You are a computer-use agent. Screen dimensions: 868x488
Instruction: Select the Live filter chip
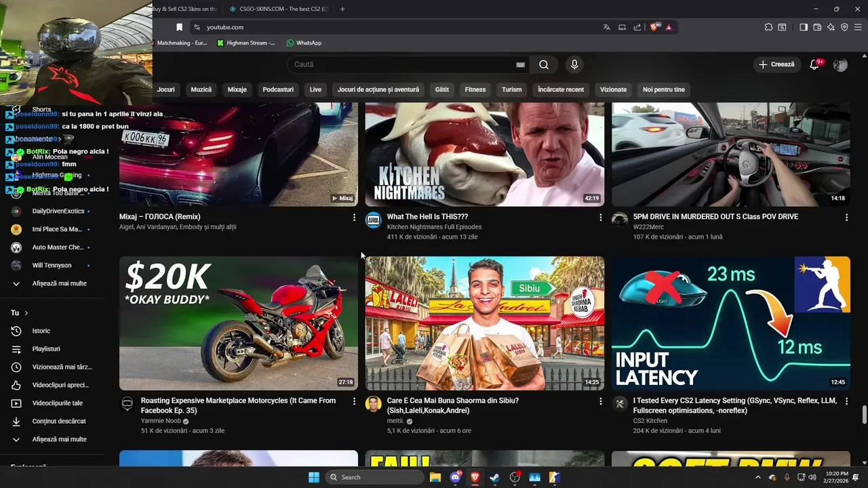coord(315,89)
